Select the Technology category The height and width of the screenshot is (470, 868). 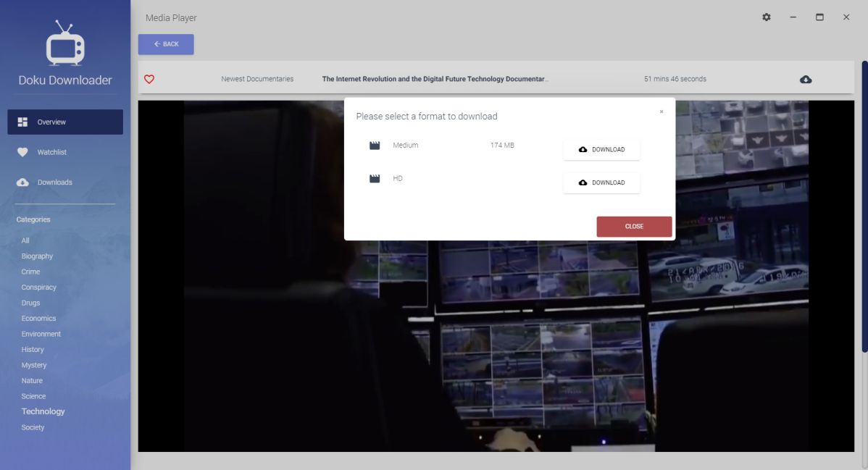(43, 411)
